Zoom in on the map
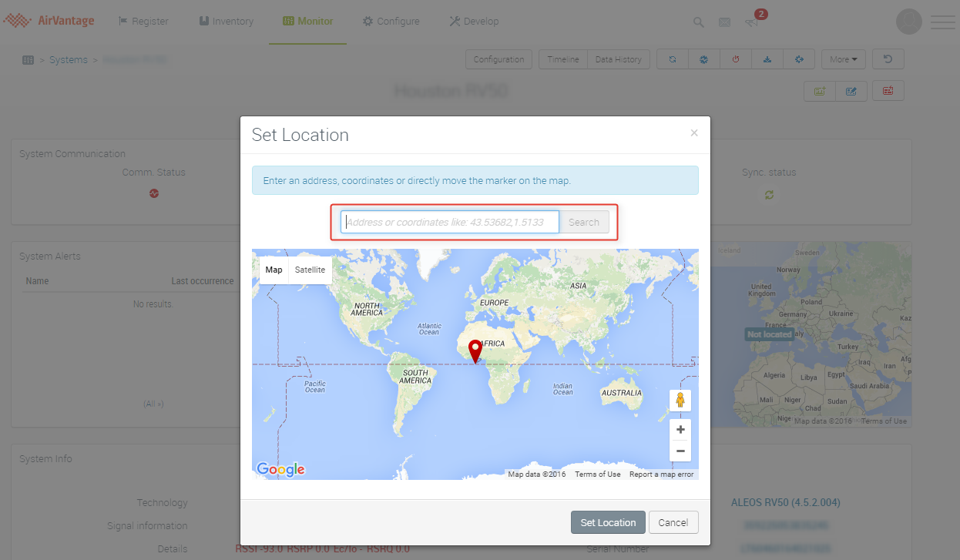This screenshot has width=960, height=560. coord(680,430)
